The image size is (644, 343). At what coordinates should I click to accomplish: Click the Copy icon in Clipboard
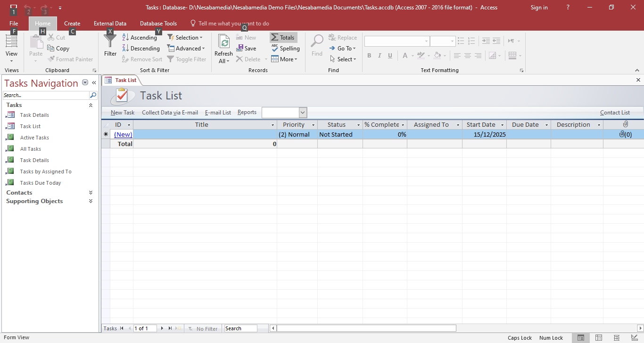point(51,49)
